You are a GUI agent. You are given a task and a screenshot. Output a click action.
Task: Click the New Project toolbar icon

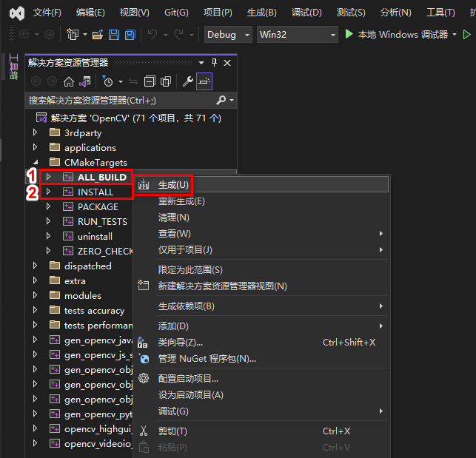pyautogui.click(x=73, y=35)
